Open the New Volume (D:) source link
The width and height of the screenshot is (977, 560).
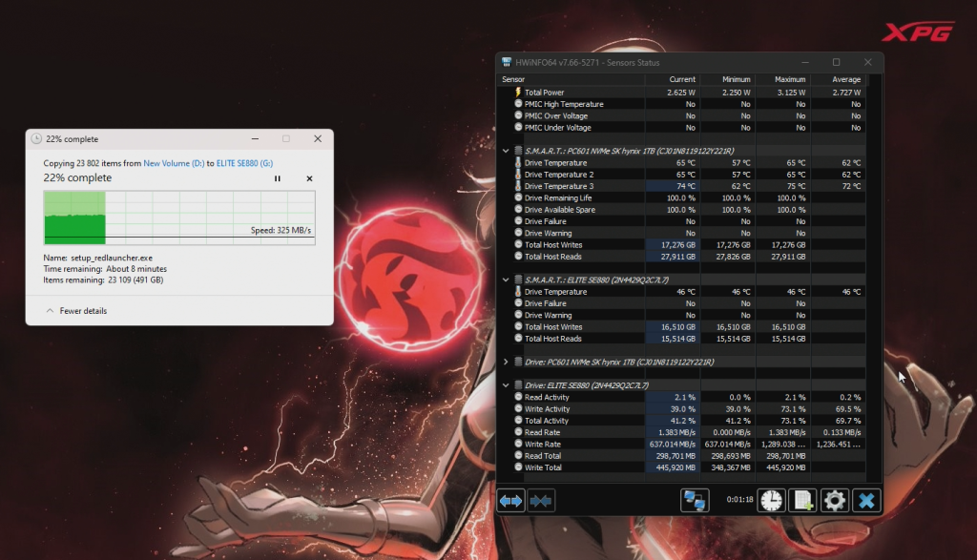pyautogui.click(x=174, y=163)
